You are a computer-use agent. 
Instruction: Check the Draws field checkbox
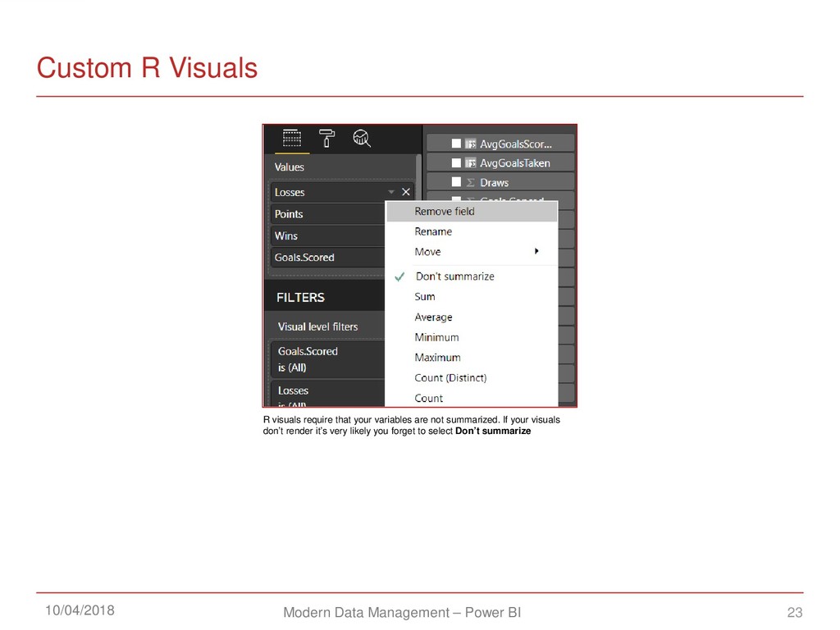[456, 181]
